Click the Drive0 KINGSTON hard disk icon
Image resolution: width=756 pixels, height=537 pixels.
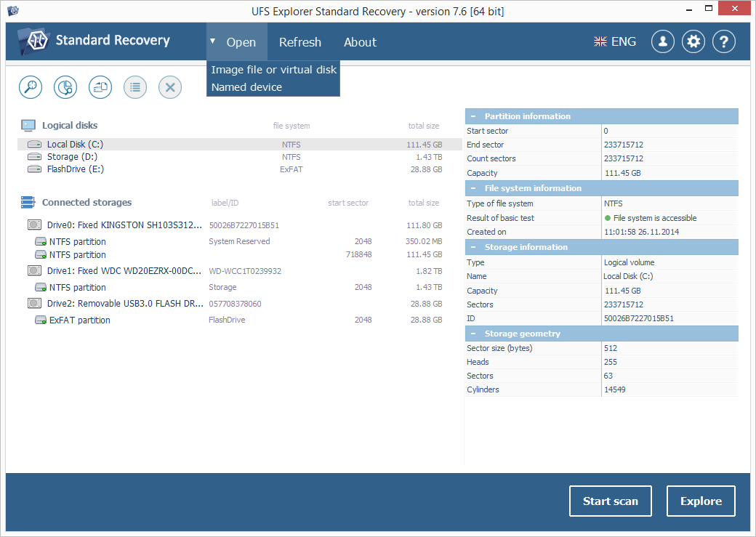34,225
